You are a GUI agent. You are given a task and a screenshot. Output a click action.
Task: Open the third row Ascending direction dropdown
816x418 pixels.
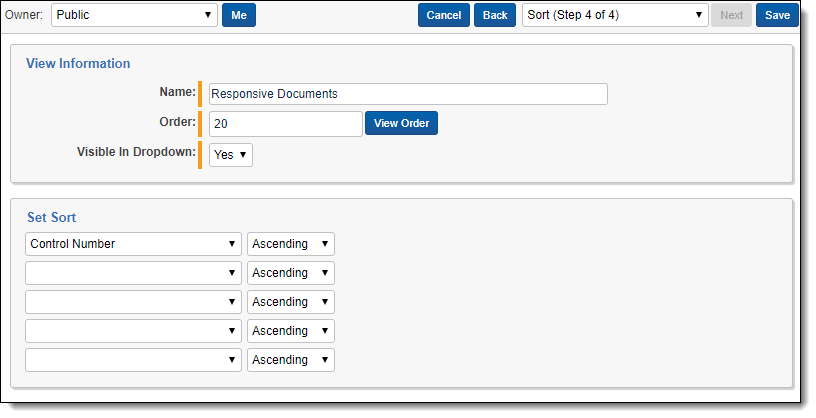pos(290,302)
